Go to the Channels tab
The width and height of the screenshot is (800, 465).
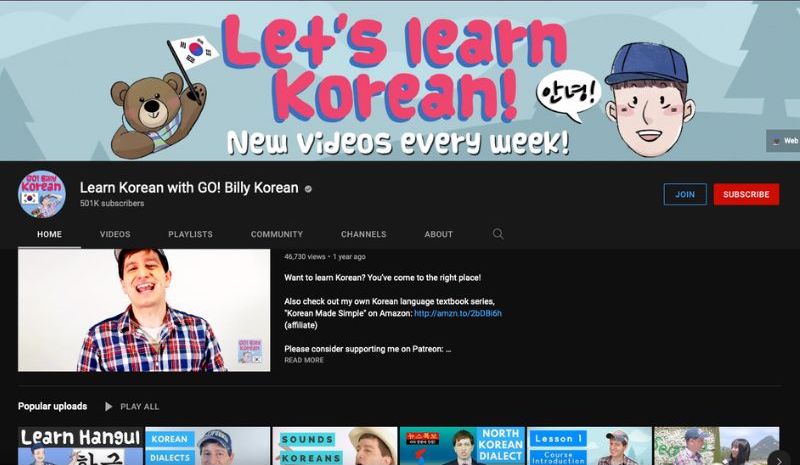tap(363, 234)
